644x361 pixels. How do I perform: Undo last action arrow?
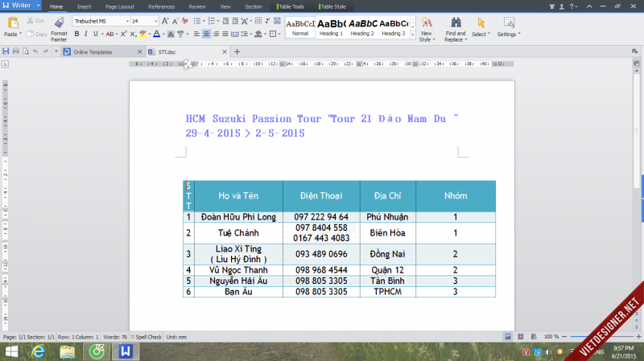[x=35, y=51]
